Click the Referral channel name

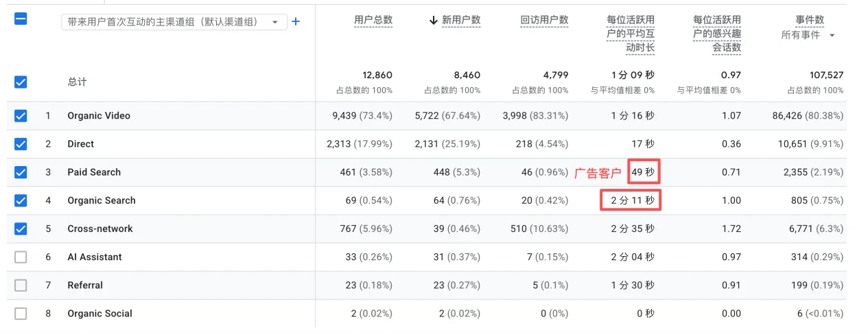click(85, 285)
